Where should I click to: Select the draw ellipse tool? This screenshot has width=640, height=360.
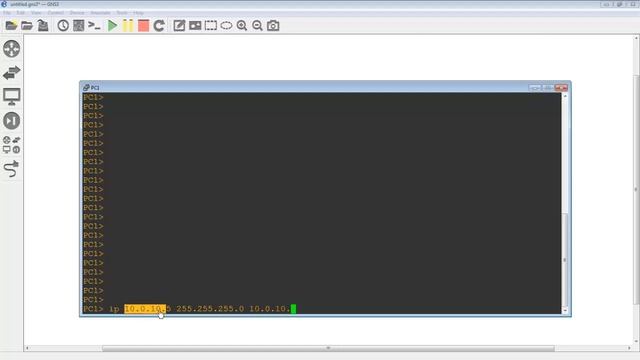point(226,26)
